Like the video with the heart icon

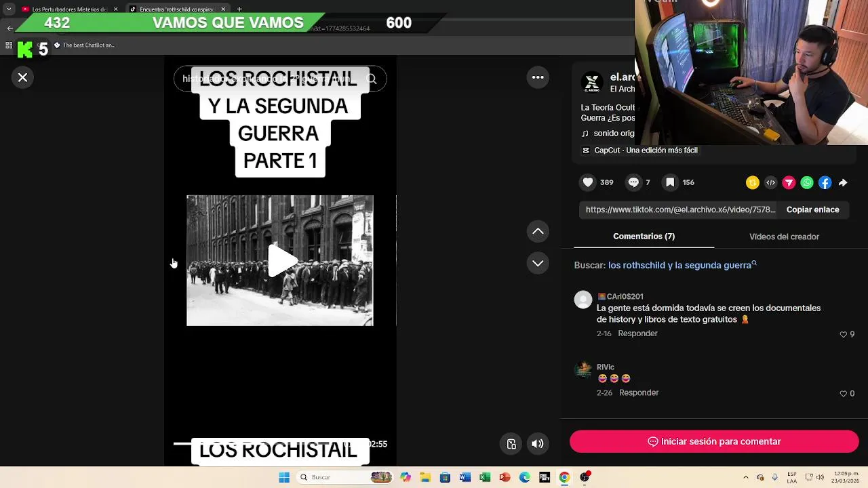coord(588,182)
